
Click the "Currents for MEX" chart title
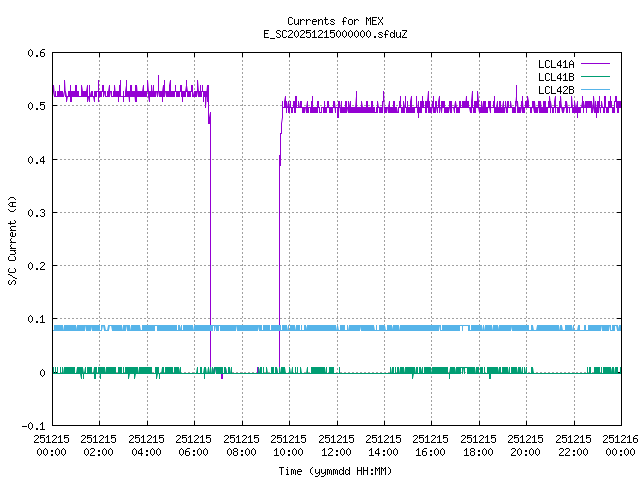(335, 21)
